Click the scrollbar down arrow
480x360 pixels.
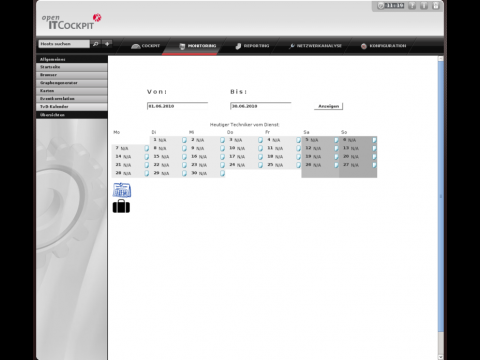click(441, 357)
